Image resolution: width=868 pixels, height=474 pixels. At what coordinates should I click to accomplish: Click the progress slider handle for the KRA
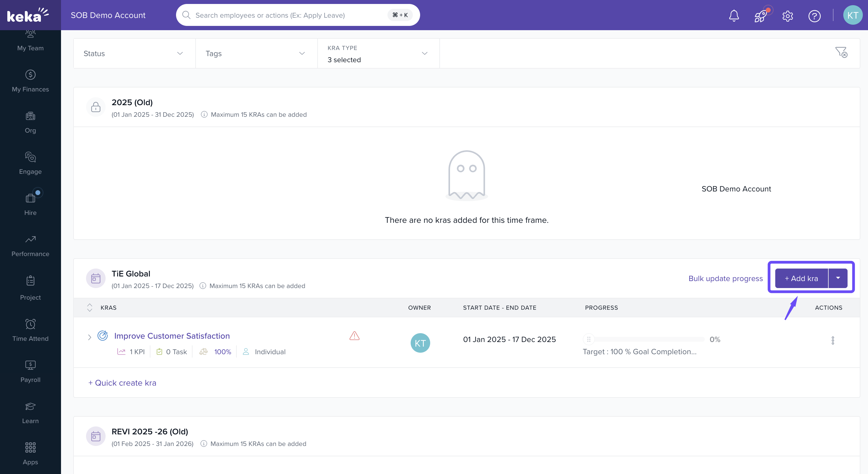coord(589,339)
